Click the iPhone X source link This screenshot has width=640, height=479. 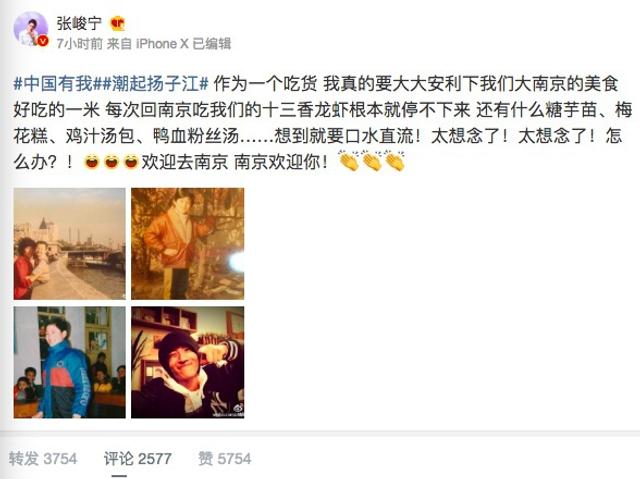[162, 43]
